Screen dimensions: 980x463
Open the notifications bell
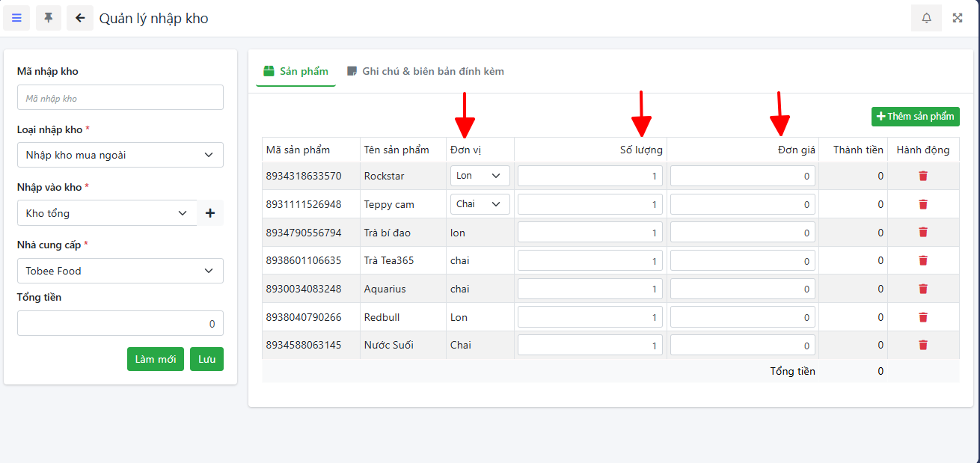(926, 18)
